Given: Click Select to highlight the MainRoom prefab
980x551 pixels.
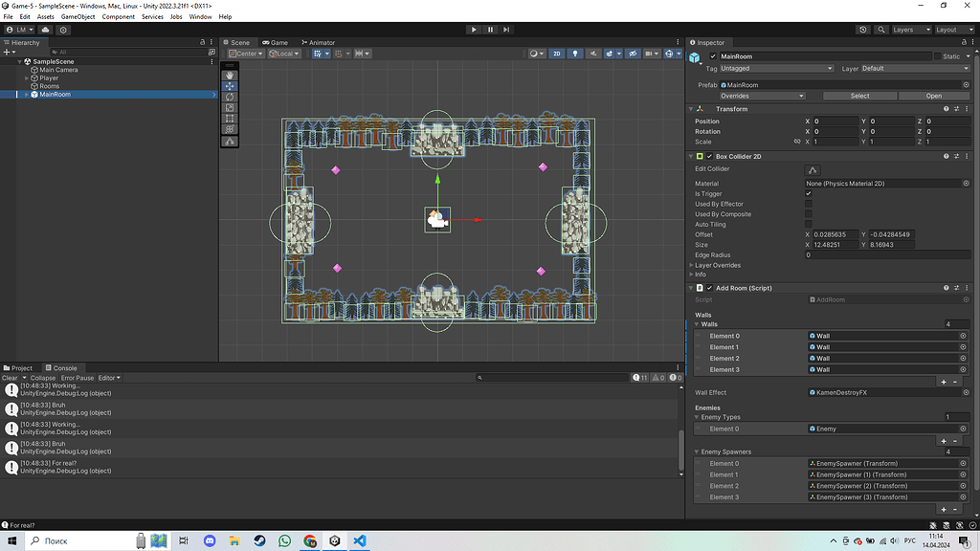Looking at the screenshot, I should [858, 96].
